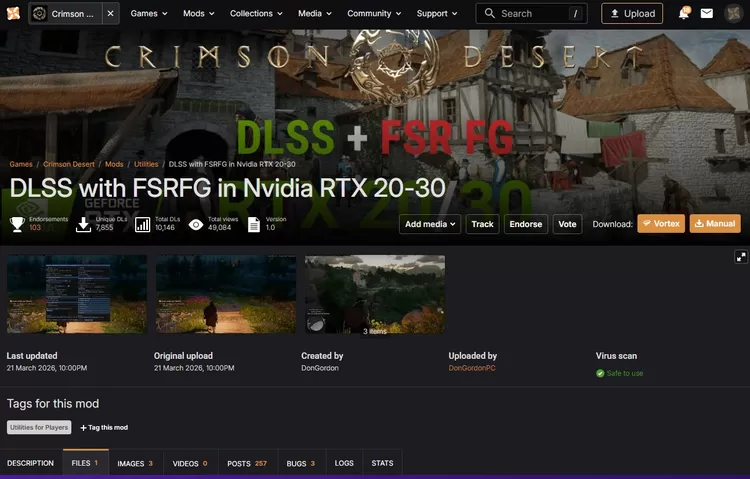This screenshot has width=750, height=479.
Task: Switch to the Images tab
Action: (135, 463)
